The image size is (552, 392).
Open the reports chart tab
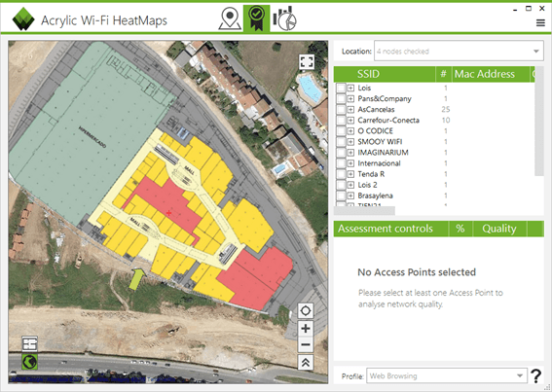tap(284, 18)
